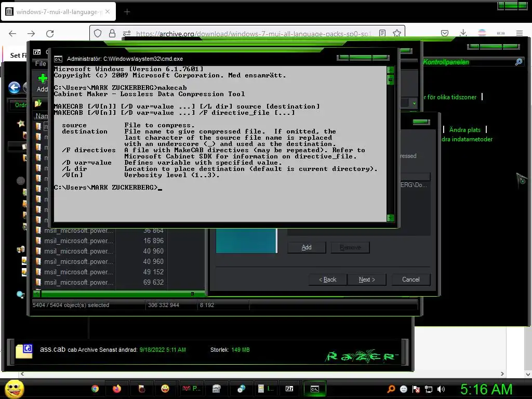Viewport: 532px width, 399px height.
Task: Click 7-Zip up-folder icon below Add
Action: [x=38, y=103]
